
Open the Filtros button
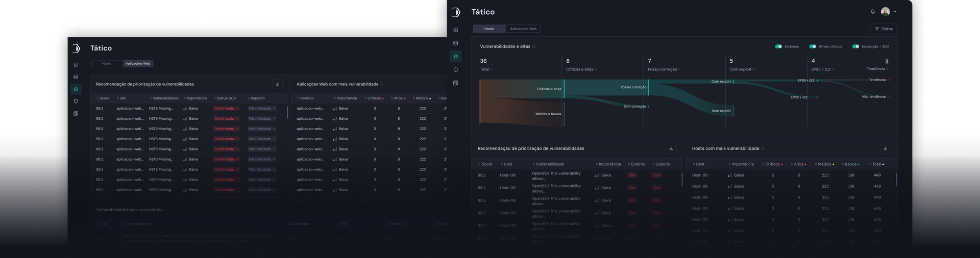pos(884,29)
